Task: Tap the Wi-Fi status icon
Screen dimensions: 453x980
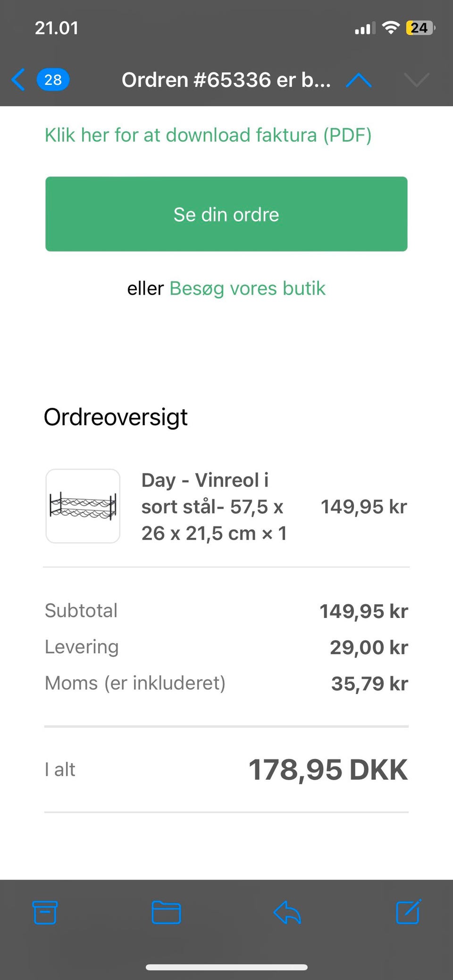Action: (391, 28)
